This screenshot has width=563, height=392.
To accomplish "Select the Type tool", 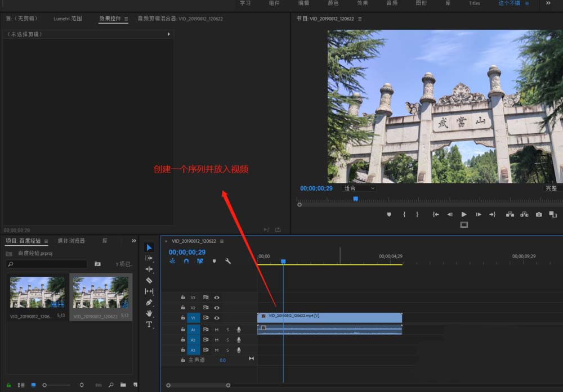I will [149, 325].
